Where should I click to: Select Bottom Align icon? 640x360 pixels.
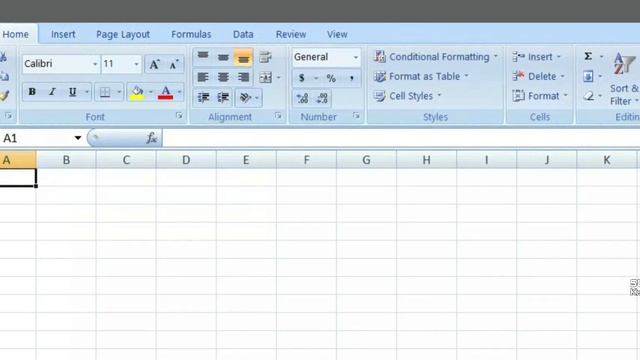tap(243, 58)
